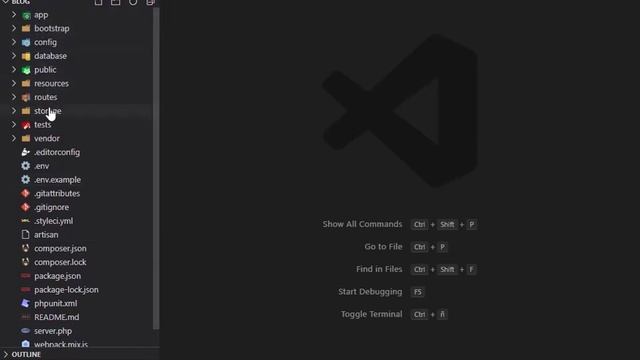640x360 pixels.
Task: Click the routes folder icon
Action: [26, 98]
